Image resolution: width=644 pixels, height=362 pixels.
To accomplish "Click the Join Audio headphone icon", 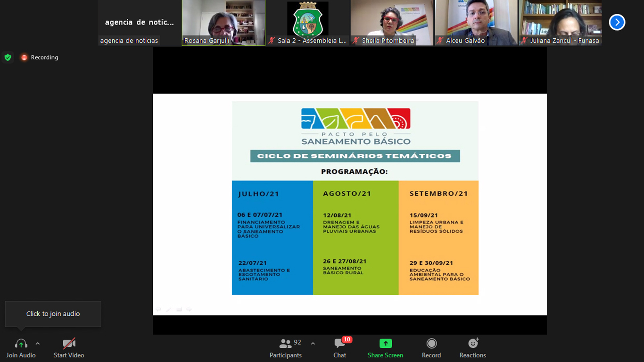I will point(21,344).
